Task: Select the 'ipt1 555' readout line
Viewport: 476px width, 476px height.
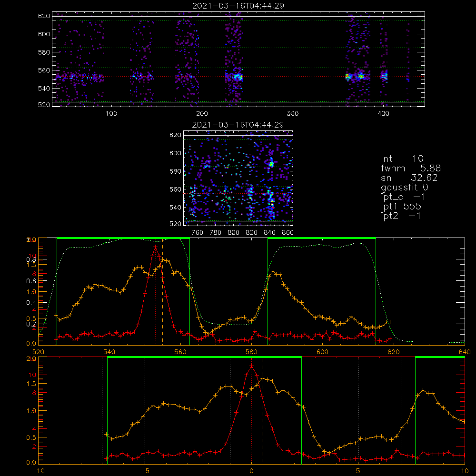Action: (401, 207)
